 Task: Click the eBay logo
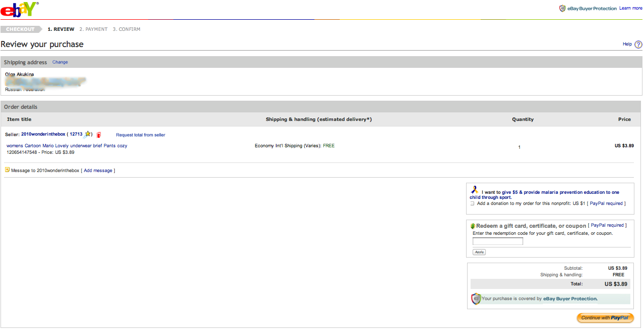[x=19, y=9]
